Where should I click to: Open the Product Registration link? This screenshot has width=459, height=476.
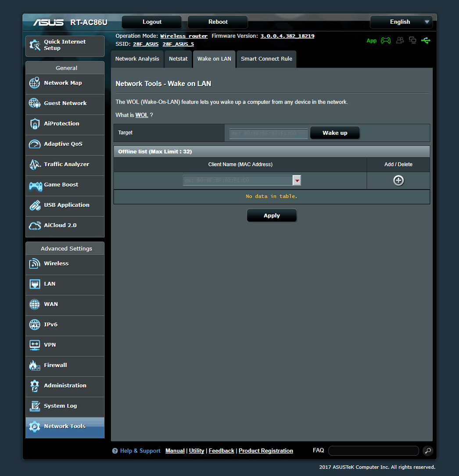click(266, 451)
